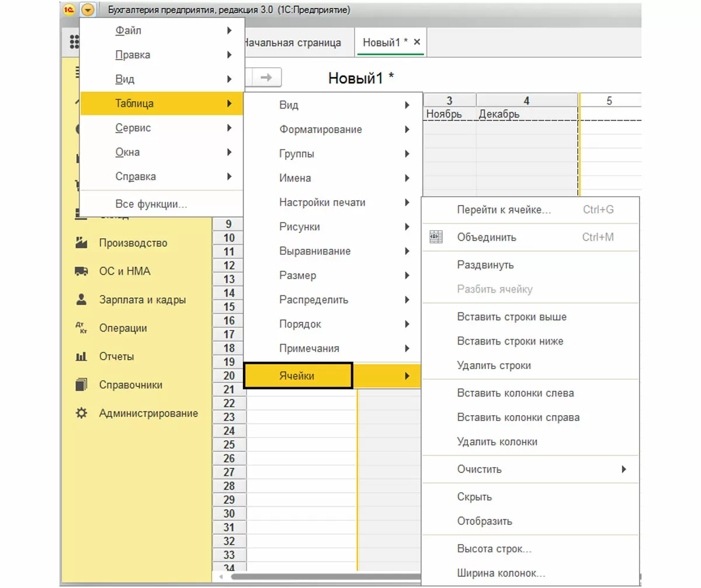701x588 pixels.
Task: Open the Вид item in main menu
Action: click(x=162, y=79)
